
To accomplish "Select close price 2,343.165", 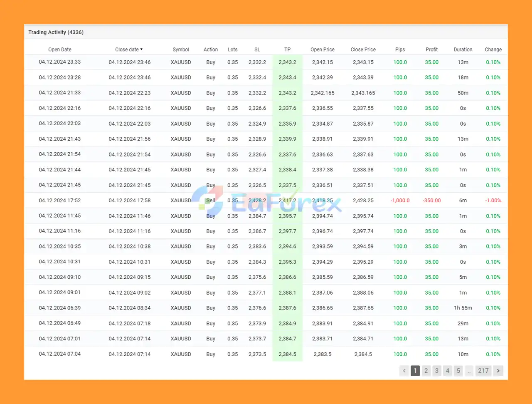I will tap(363, 93).
